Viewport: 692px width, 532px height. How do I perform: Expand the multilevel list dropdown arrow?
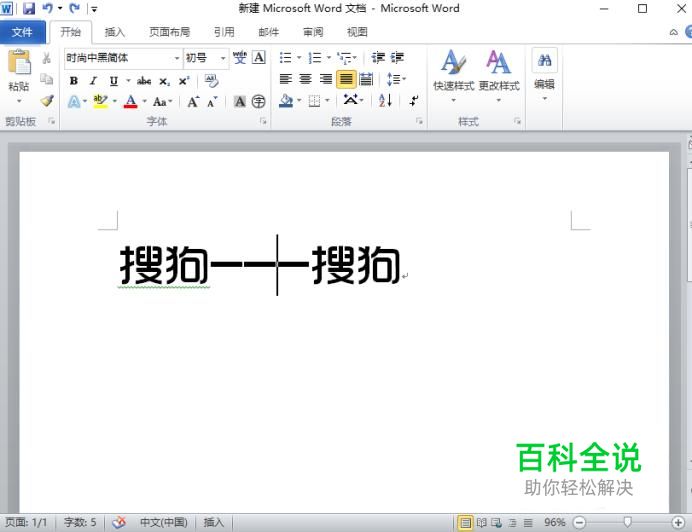coord(354,58)
